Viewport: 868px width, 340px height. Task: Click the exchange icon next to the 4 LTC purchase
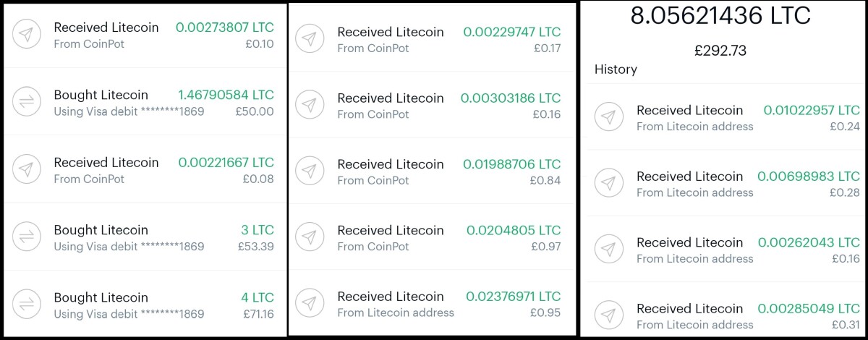[27, 305]
